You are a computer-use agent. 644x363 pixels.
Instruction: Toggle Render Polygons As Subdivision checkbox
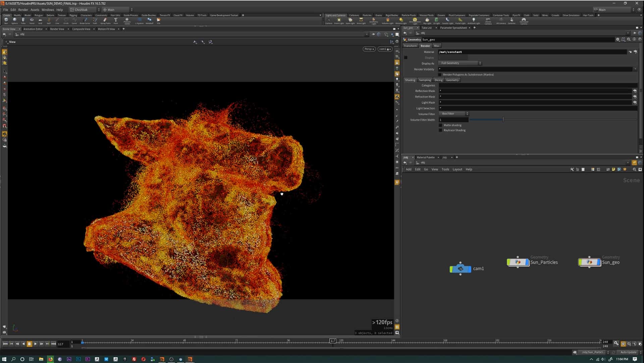(x=440, y=75)
